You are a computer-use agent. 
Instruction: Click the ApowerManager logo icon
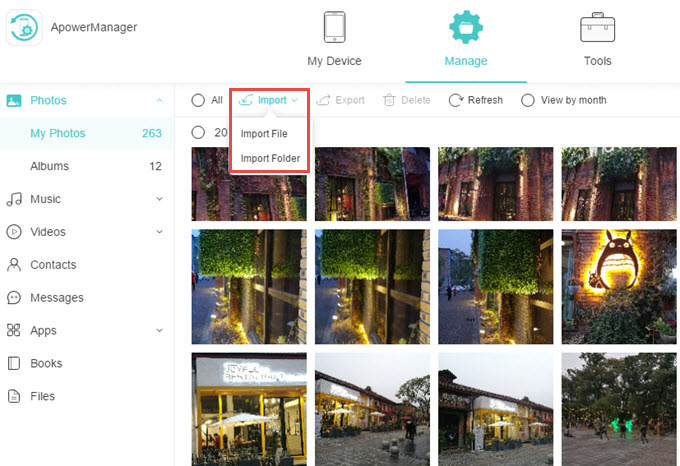[x=24, y=27]
